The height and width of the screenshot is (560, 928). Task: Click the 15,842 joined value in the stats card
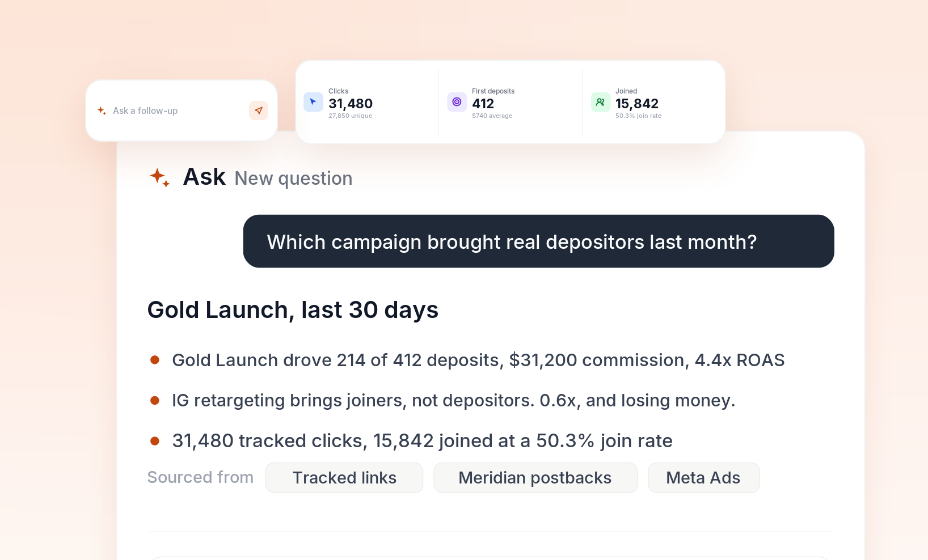click(637, 104)
